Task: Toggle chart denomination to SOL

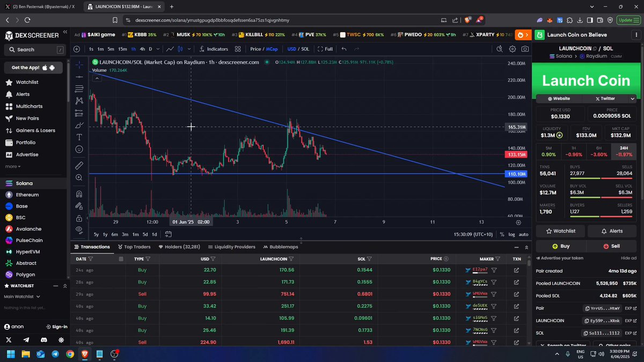Action: pos(305,49)
